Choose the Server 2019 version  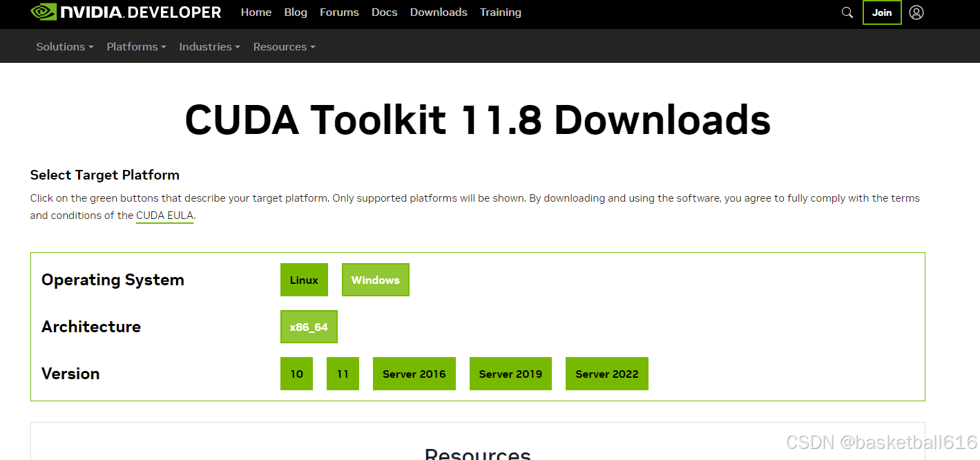510,374
